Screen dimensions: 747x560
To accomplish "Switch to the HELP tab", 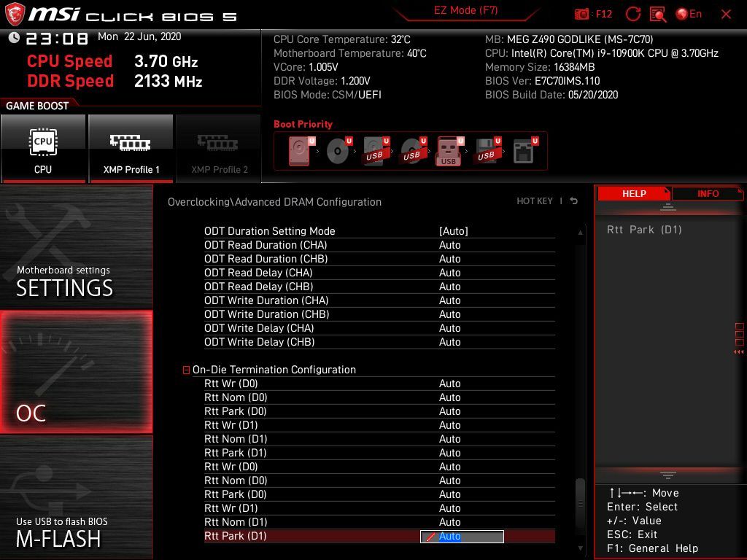I will click(x=634, y=194).
